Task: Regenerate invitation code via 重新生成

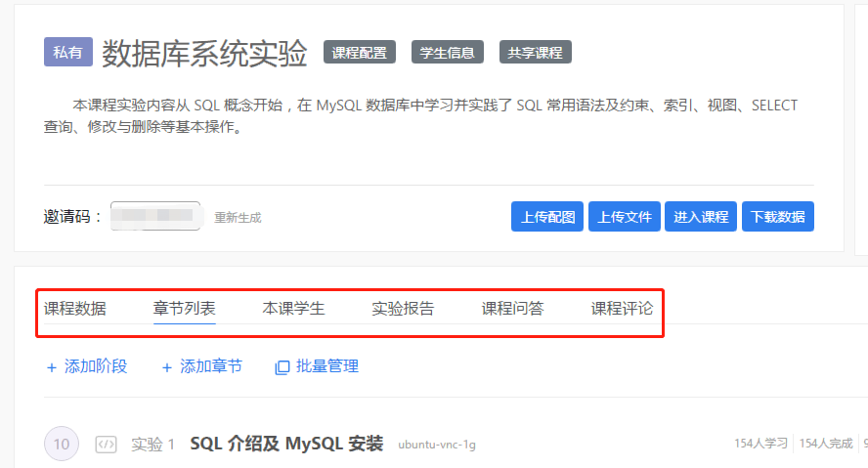Action: point(238,217)
